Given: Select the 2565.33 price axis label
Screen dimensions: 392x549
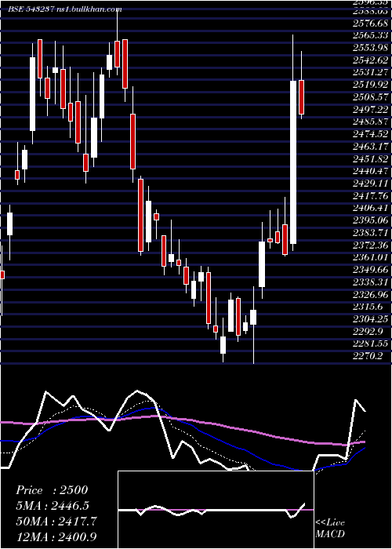Looking at the screenshot, I should click(x=372, y=35).
